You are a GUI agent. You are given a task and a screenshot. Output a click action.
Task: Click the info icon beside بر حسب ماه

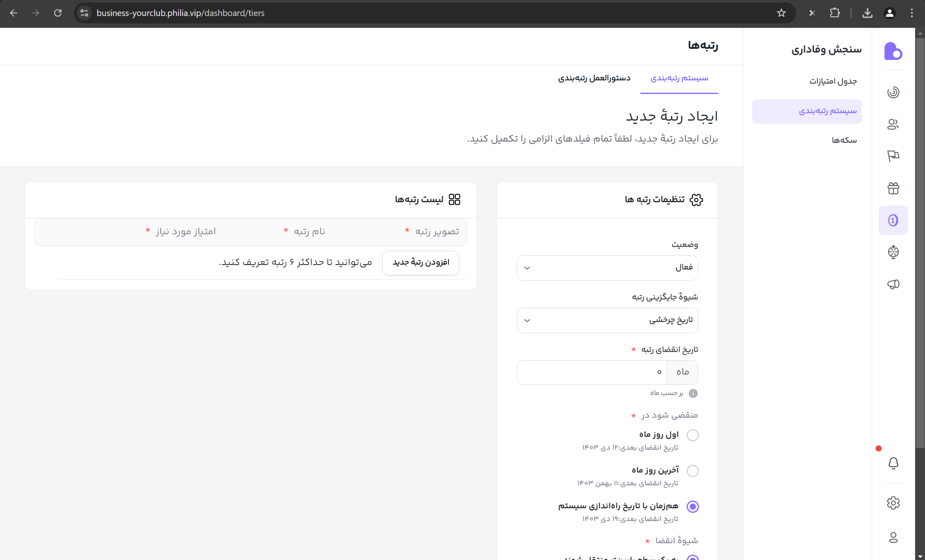(x=693, y=393)
